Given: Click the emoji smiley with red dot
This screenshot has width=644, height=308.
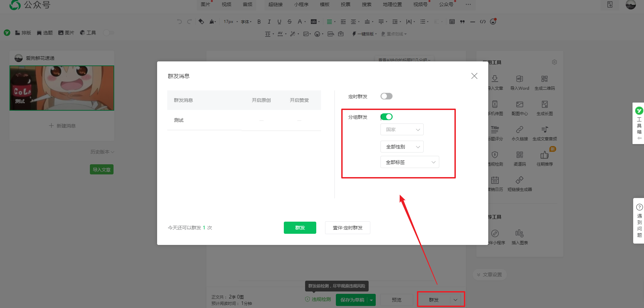Looking at the screenshot, I should (x=493, y=22).
